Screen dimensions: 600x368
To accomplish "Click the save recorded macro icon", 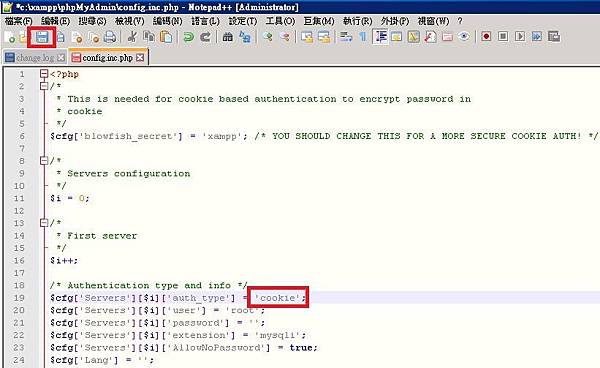I will click(554, 37).
